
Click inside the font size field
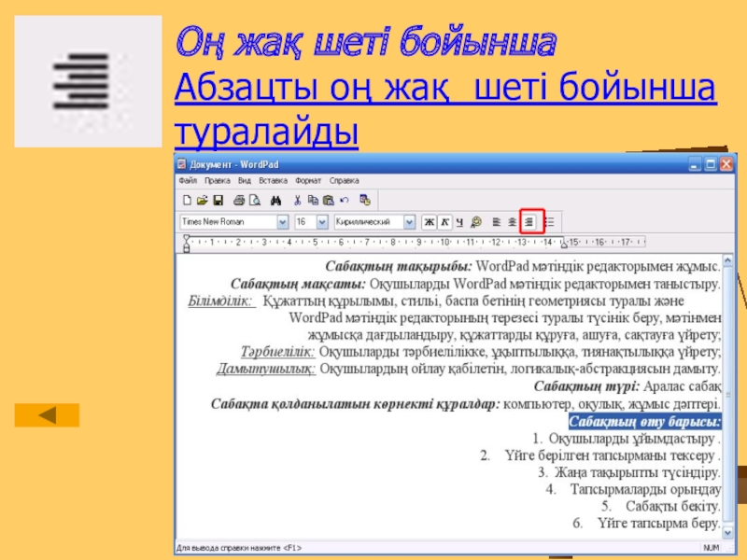tap(305, 222)
